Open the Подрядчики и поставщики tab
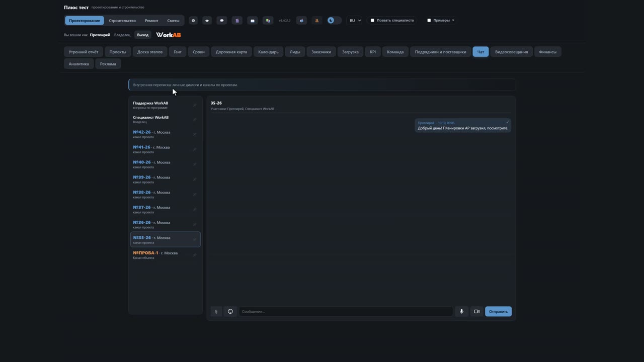Image resolution: width=644 pixels, height=362 pixels. pos(440,52)
